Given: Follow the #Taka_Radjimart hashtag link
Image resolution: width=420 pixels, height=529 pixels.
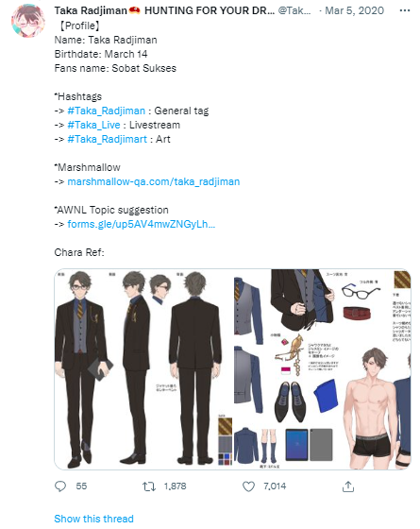Looking at the screenshot, I should [108, 139].
